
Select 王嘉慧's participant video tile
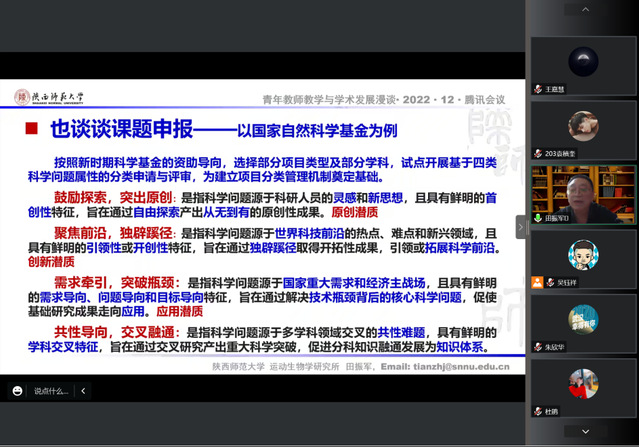pos(583,60)
